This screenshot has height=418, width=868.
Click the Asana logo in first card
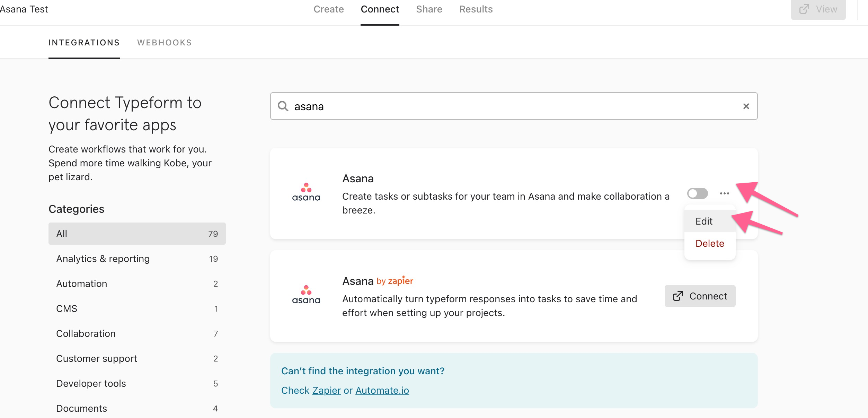(306, 192)
